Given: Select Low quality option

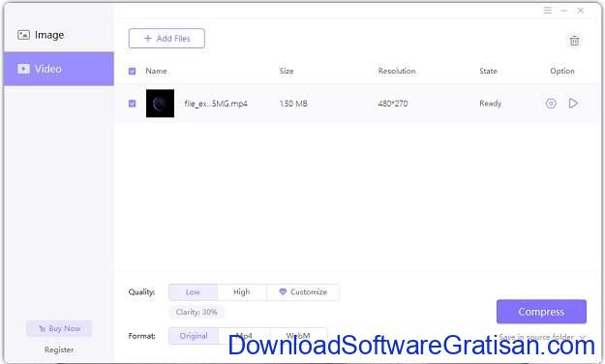Looking at the screenshot, I should (193, 292).
